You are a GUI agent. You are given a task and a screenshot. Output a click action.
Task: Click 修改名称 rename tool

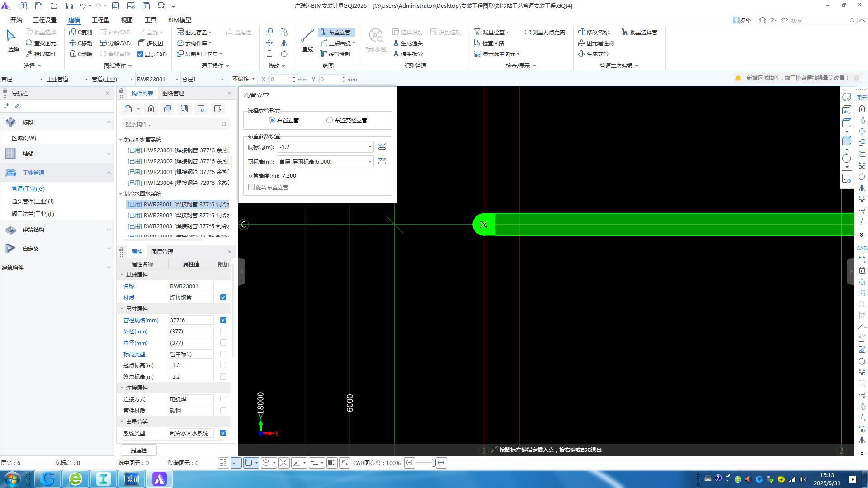tap(593, 32)
